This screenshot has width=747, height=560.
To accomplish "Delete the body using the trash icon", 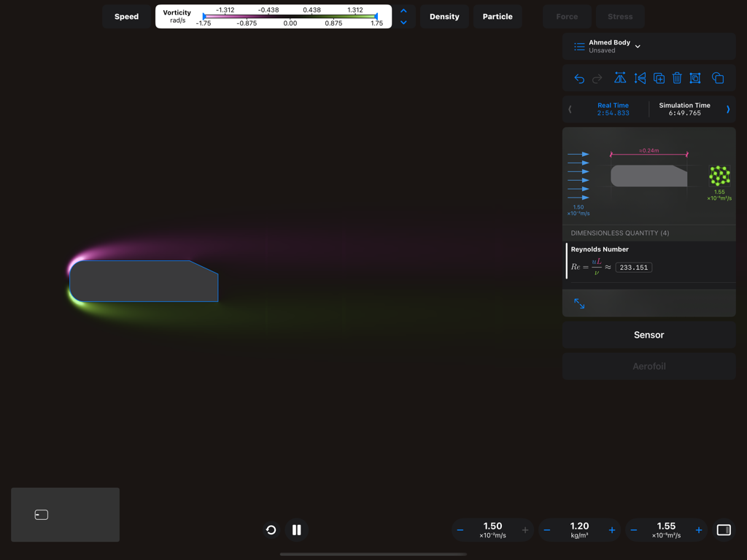I will click(677, 78).
